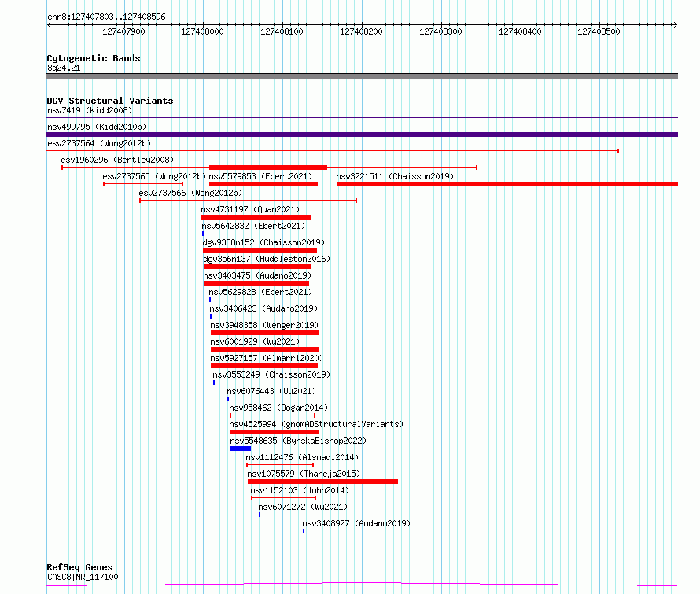
Task: Open variant nsv4731197 (Quan2021)
Action: (250, 209)
